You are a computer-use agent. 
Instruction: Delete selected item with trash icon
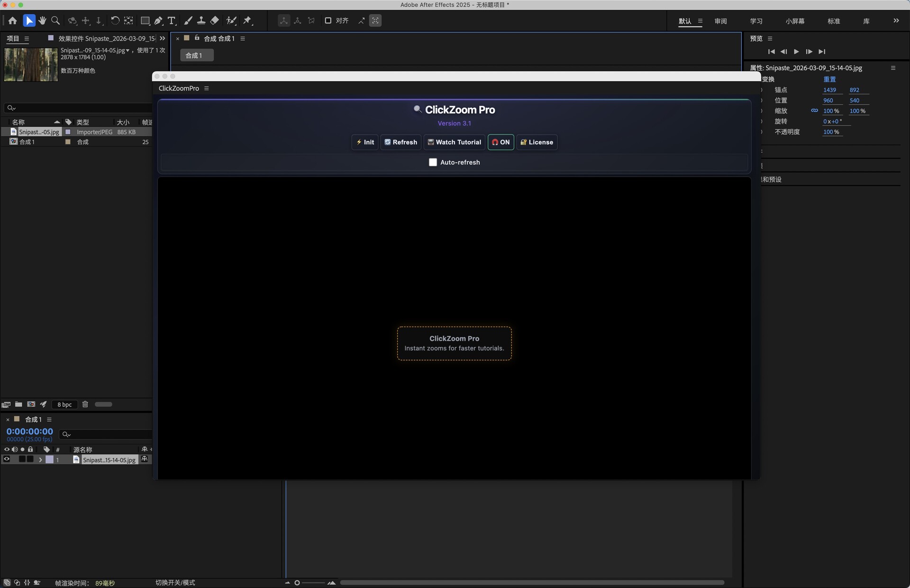tap(85, 404)
